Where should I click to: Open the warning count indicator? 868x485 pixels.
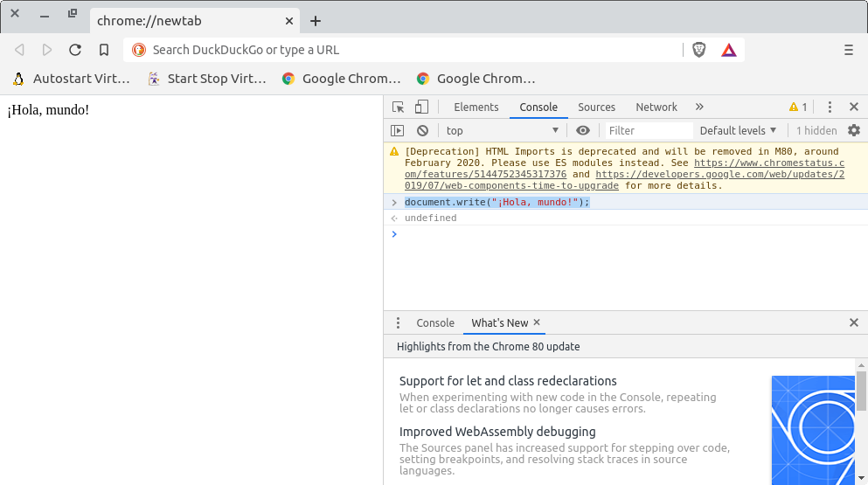click(x=798, y=107)
